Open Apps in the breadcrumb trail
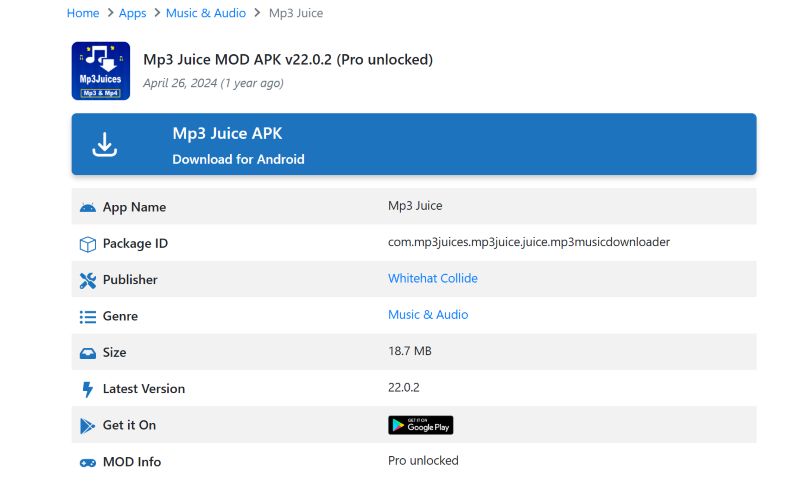 click(132, 13)
